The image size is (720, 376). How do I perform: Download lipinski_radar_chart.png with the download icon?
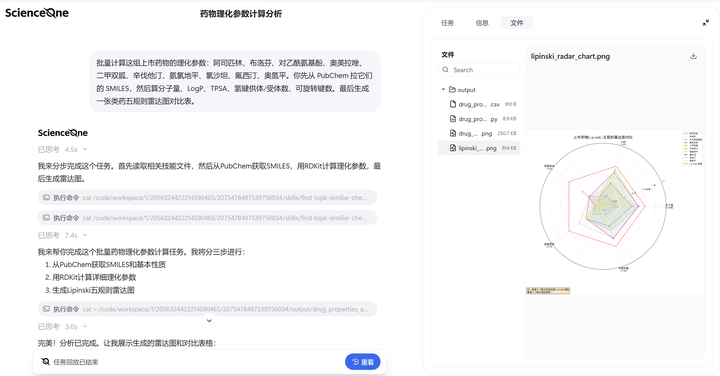(693, 56)
